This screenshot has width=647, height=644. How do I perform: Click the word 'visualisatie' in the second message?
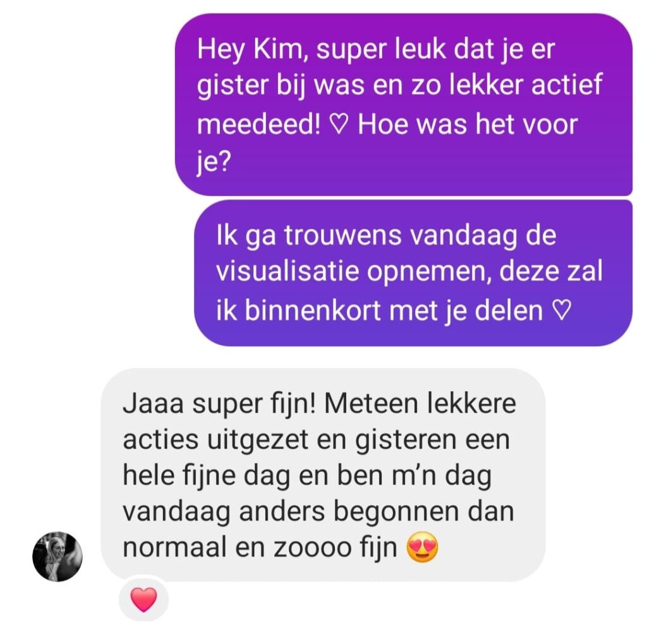tap(287, 272)
